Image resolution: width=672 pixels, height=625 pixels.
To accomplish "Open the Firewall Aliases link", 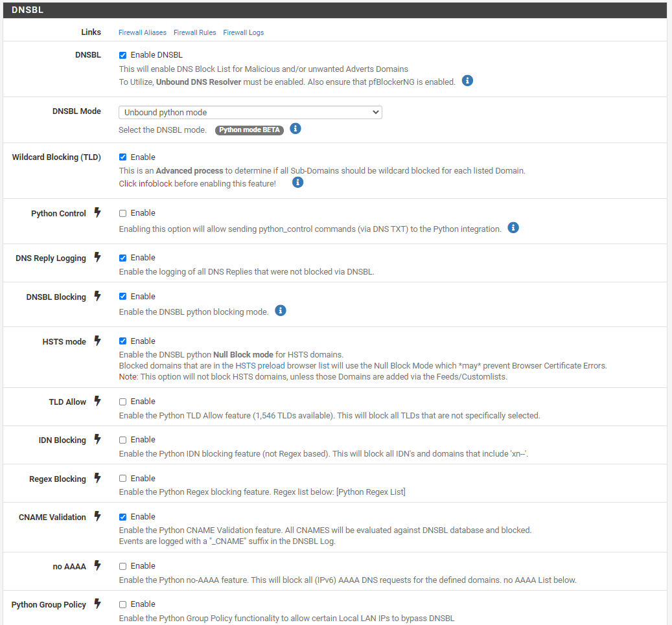I will (143, 32).
